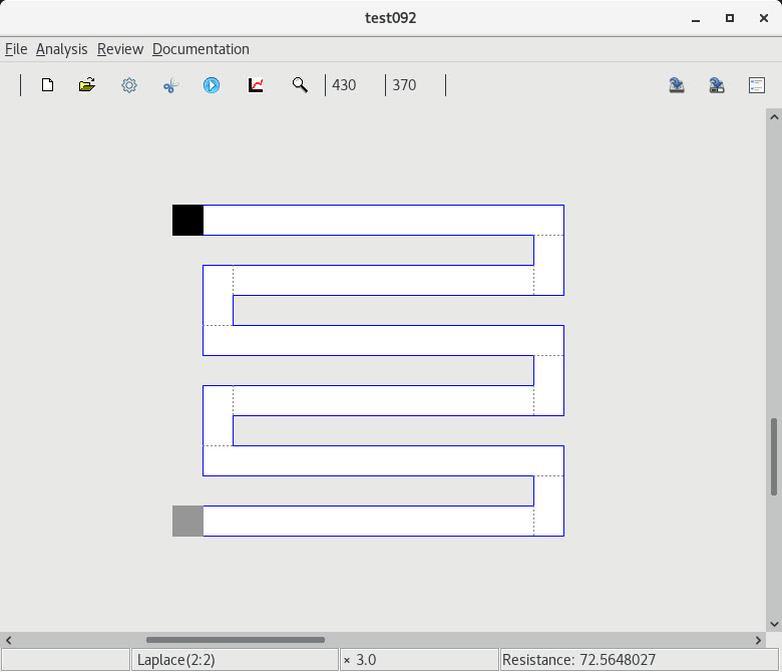Viewport: 782px width, 672px height.
Task: Select the gray terminal square
Action: [x=188, y=521]
